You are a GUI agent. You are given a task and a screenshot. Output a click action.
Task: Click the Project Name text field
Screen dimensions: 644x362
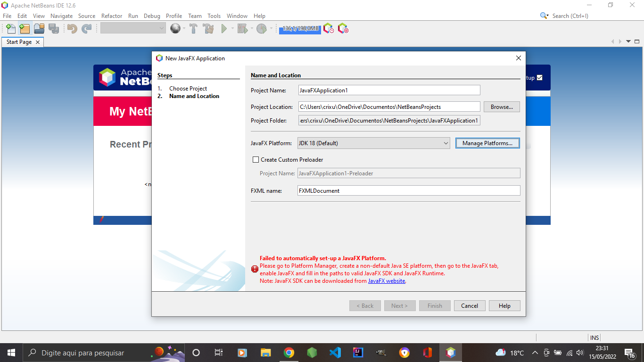[x=389, y=90]
